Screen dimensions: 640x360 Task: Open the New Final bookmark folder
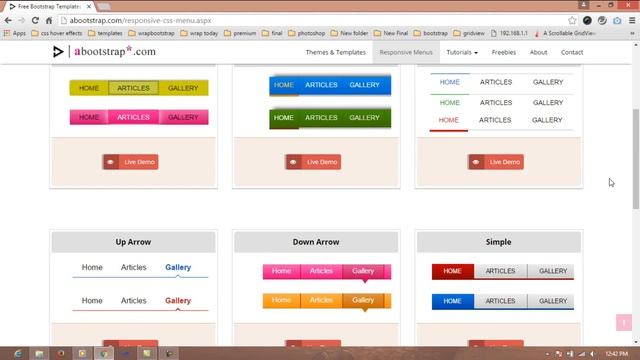[x=391, y=33]
